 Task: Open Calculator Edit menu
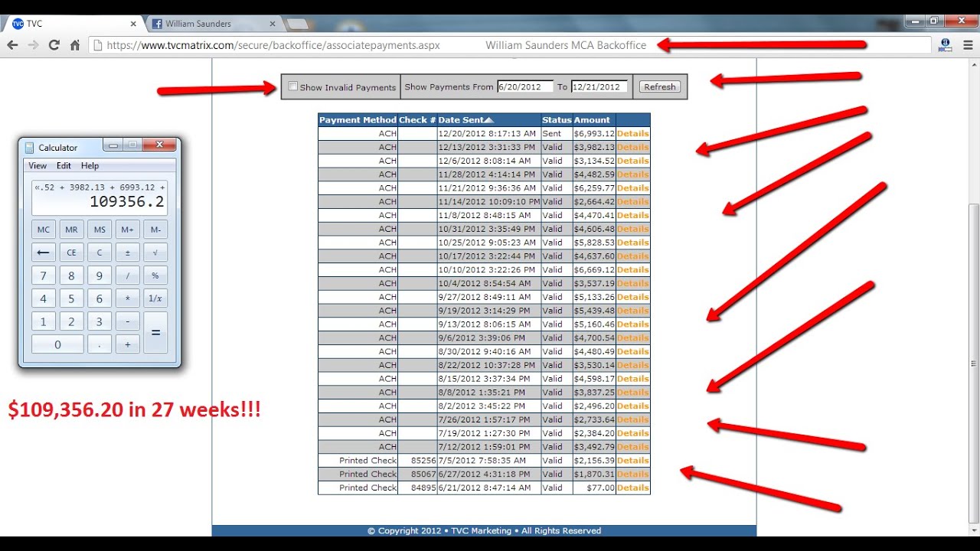point(64,165)
